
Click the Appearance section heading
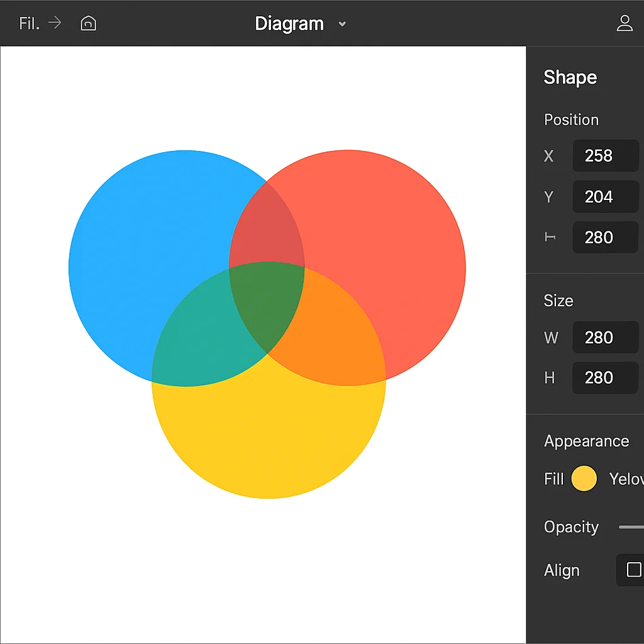586,441
